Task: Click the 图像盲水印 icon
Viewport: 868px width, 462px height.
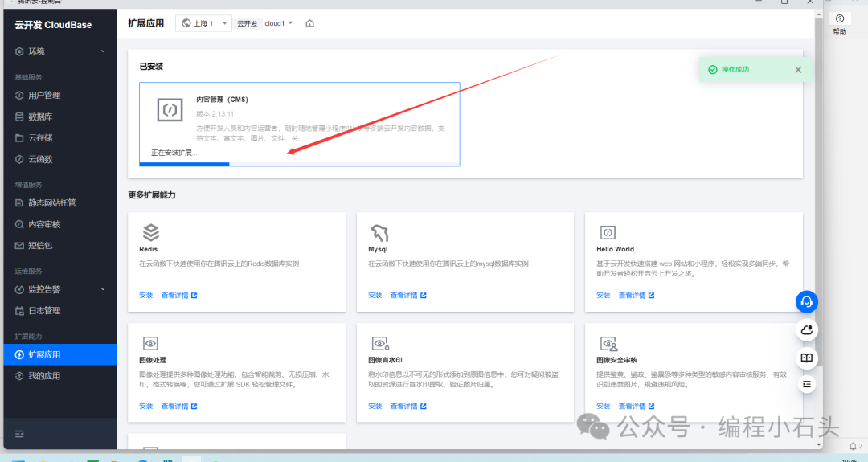Action: 380,343
